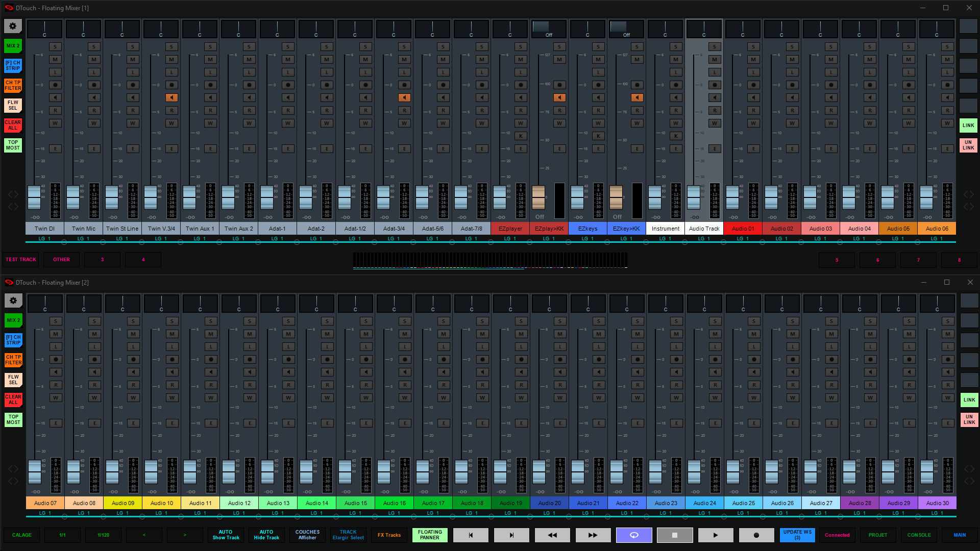Click the record button in transport bar
Screen dimensions: 980x551
[755, 535]
